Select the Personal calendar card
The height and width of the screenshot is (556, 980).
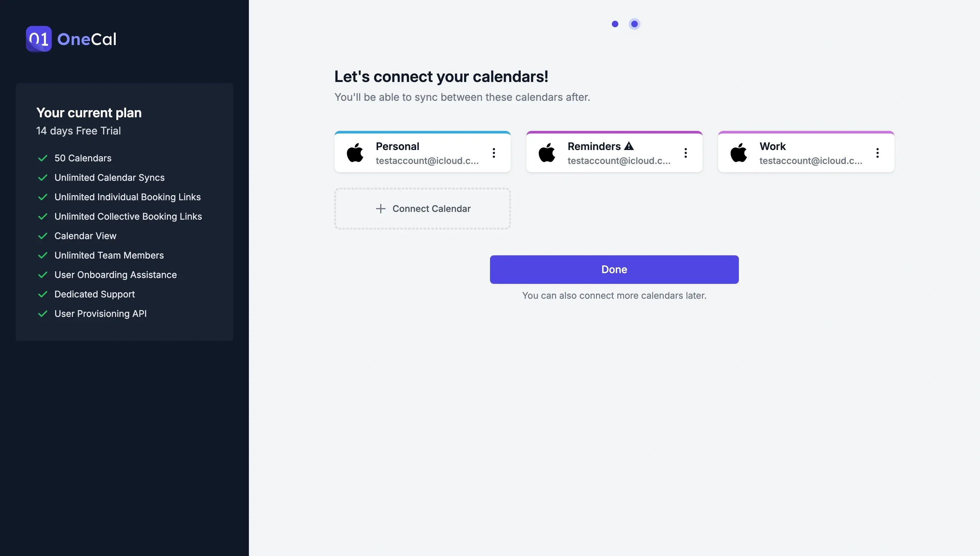click(x=422, y=151)
